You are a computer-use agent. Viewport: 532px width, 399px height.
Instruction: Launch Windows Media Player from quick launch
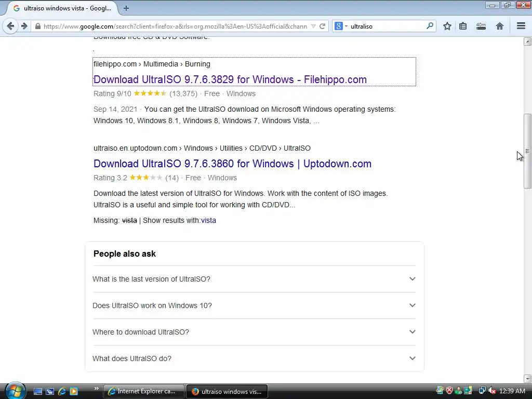click(x=74, y=391)
